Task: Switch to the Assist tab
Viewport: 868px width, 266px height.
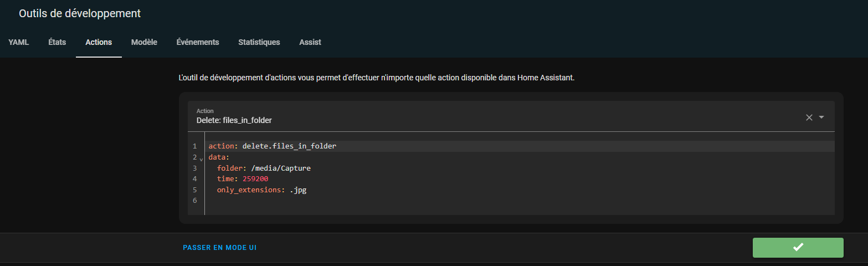Action: coord(310,42)
